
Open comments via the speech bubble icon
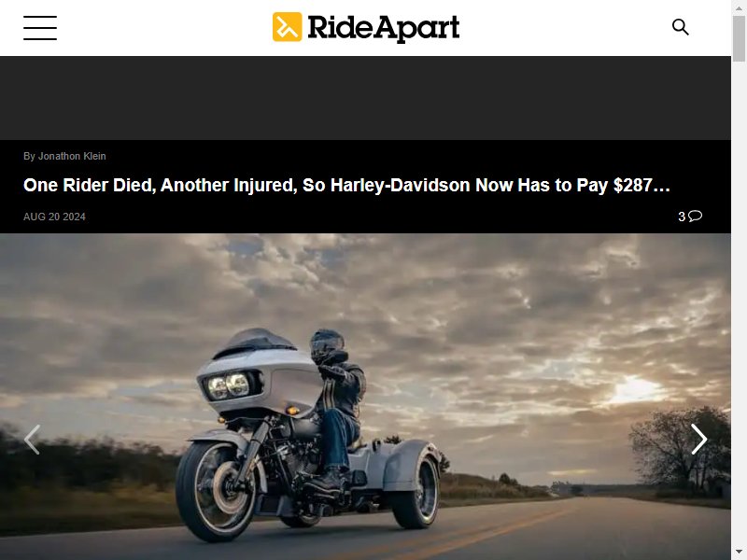(695, 217)
